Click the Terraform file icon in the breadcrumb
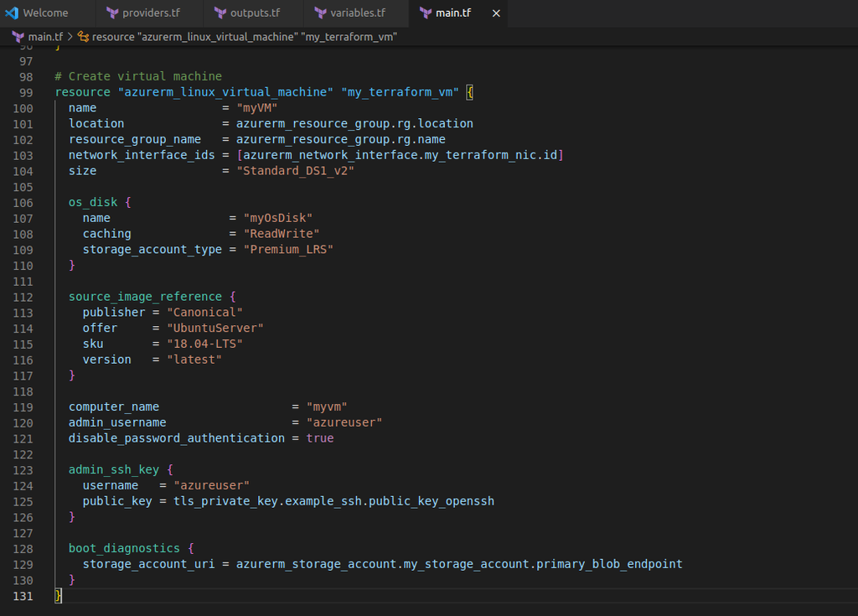The width and height of the screenshot is (858, 616). click(18, 37)
